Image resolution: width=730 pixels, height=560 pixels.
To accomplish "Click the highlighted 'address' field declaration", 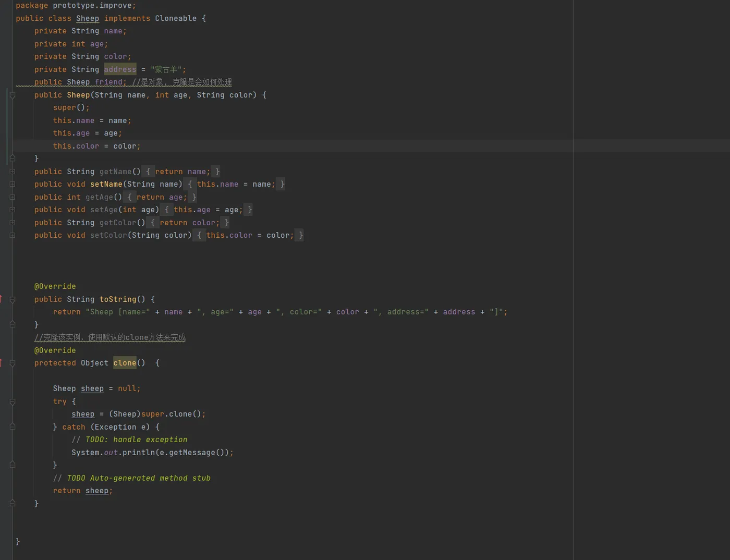I will coord(120,69).
